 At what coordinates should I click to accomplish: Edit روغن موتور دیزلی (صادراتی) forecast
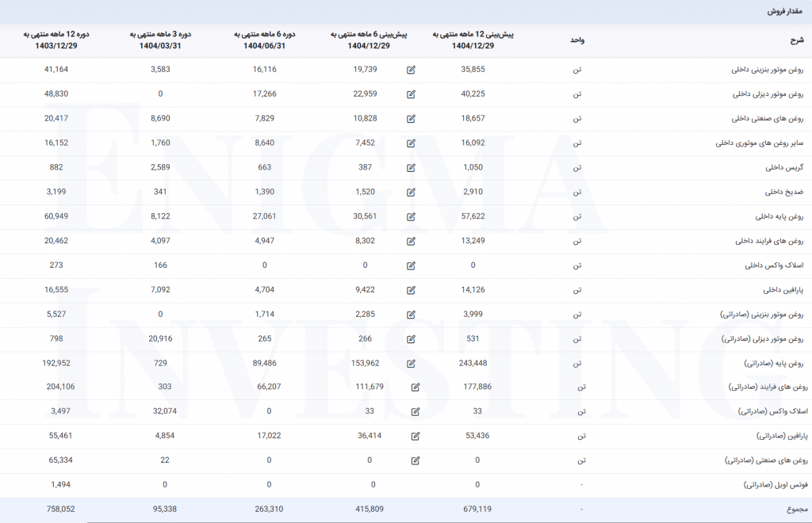tap(411, 339)
